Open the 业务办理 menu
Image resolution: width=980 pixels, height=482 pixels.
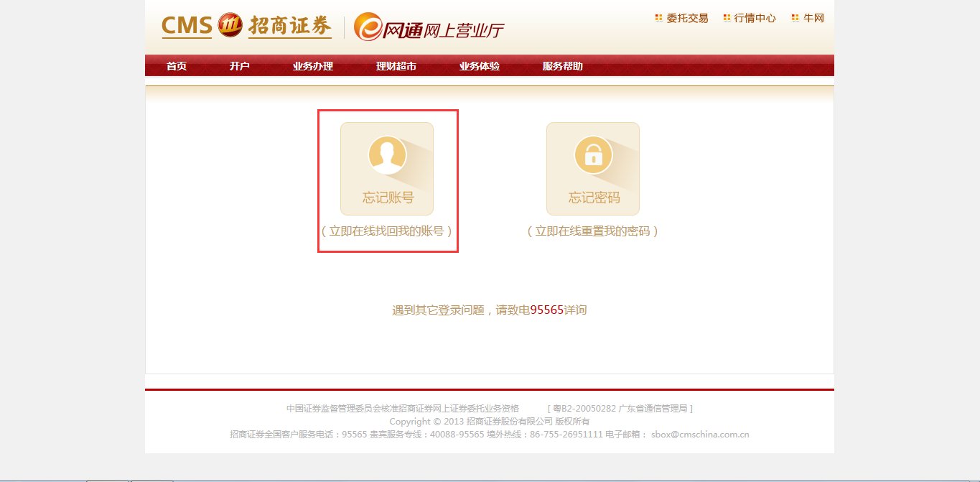(x=312, y=65)
